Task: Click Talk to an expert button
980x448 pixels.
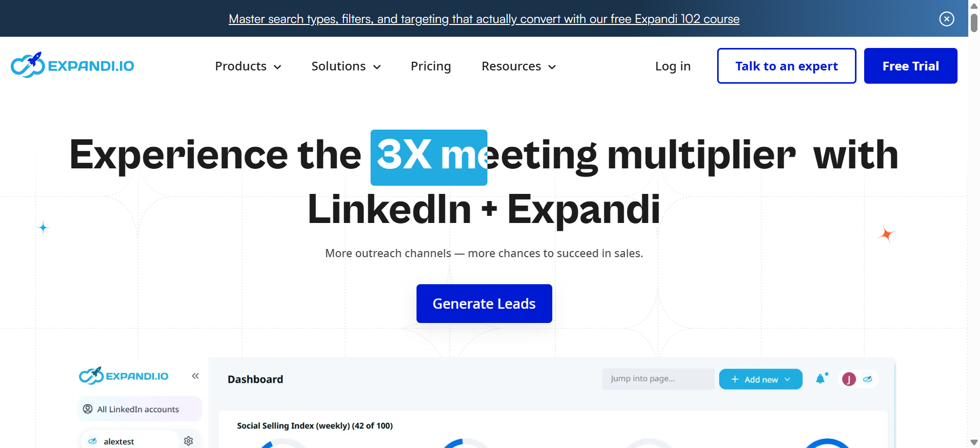Action: click(787, 66)
